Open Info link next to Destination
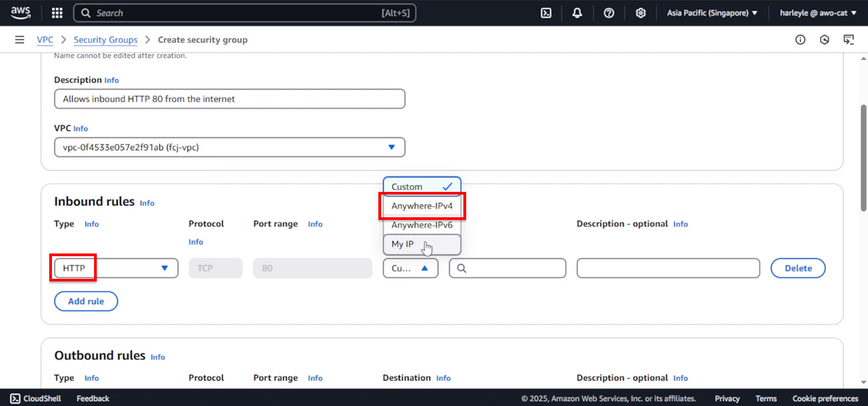 pos(443,378)
